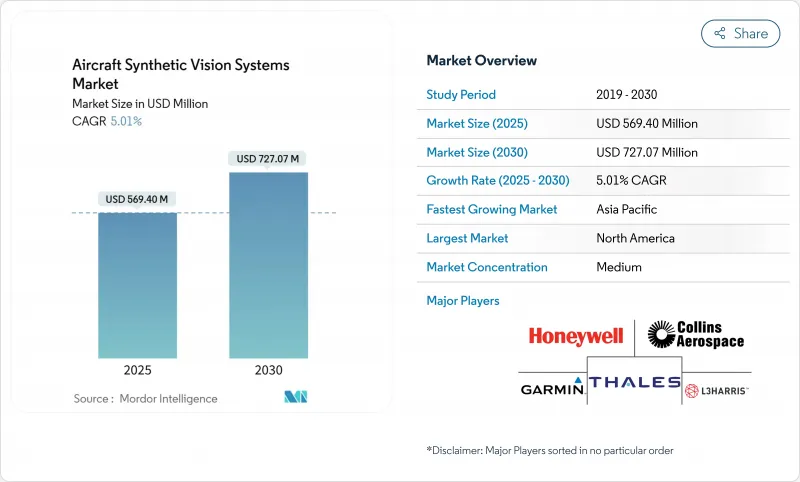The height and width of the screenshot is (482, 800).
Task: Click the North America largest market value
Action: click(x=635, y=239)
